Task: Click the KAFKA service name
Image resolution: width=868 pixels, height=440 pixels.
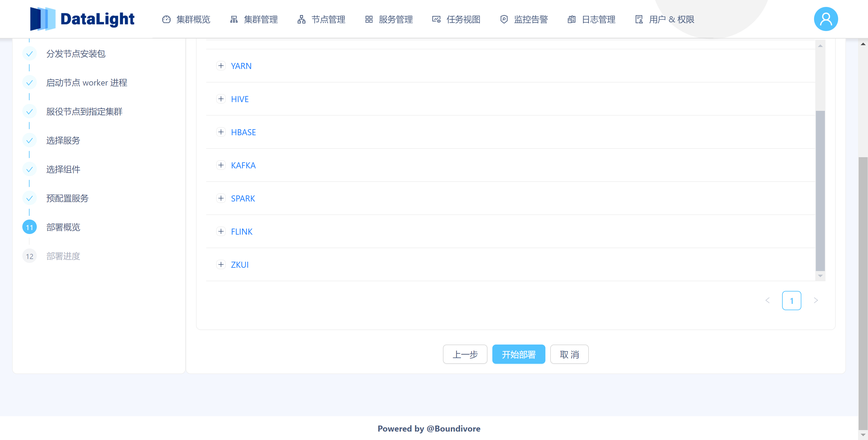Action: 243,165
